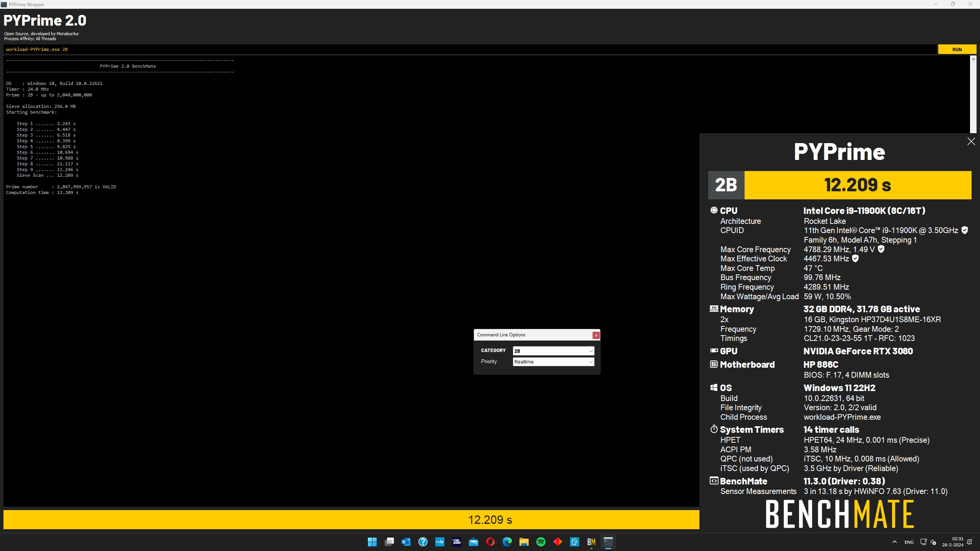980x551 pixels.
Task: Click the BenchMate section code icon
Action: click(x=714, y=481)
